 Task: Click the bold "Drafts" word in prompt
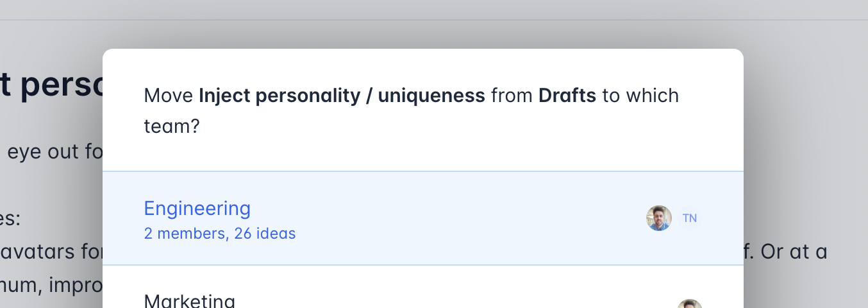click(x=567, y=96)
